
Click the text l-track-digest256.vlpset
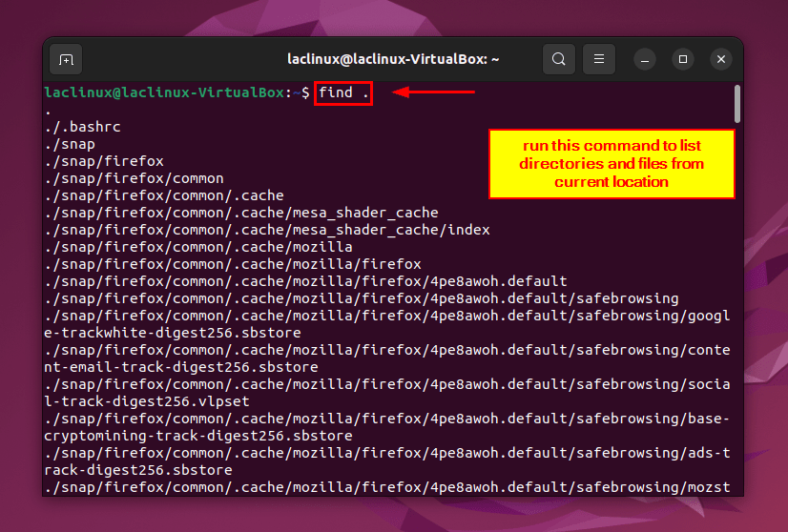147,402
